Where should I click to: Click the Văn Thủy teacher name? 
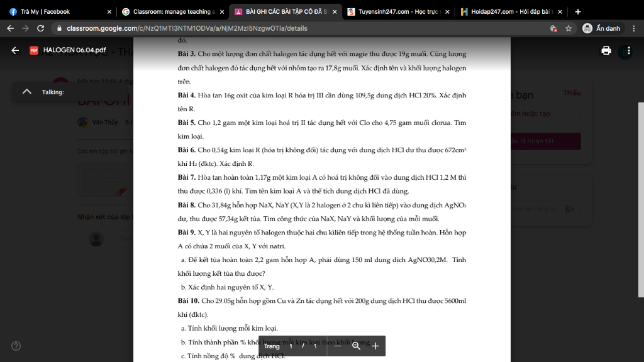pos(105,123)
